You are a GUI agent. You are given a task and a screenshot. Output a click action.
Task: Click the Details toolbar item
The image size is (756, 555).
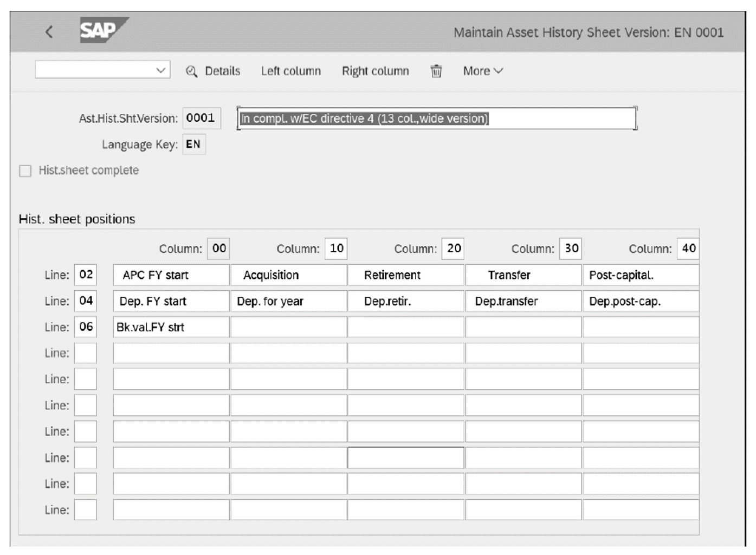coord(222,70)
